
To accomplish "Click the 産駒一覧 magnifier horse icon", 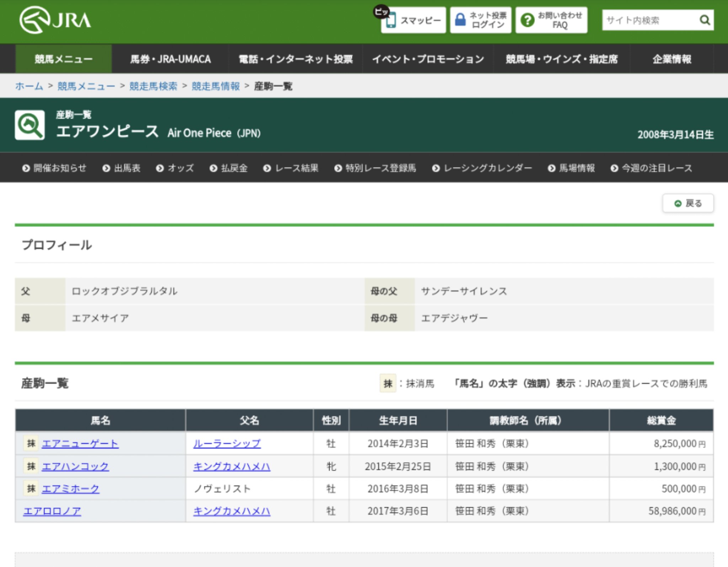I will coord(30,124).
